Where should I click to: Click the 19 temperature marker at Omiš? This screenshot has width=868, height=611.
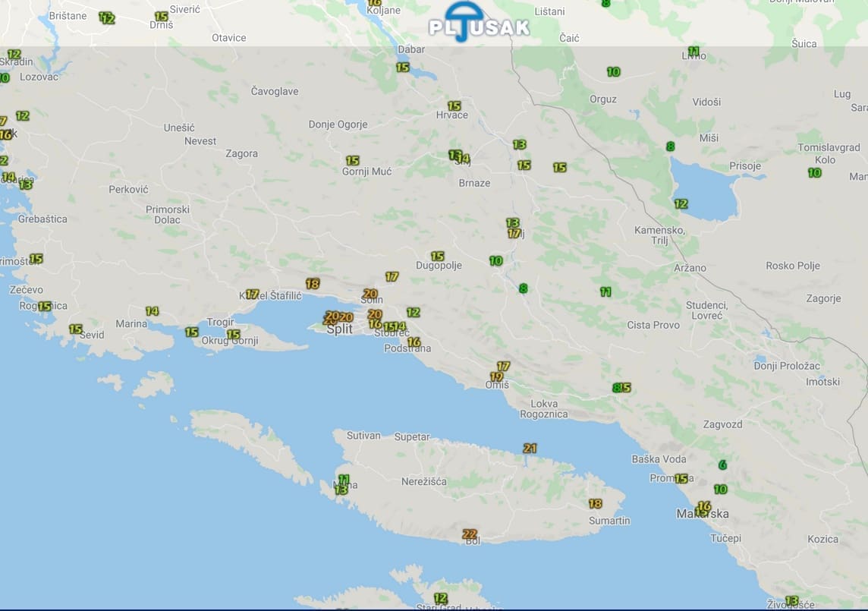496,376
